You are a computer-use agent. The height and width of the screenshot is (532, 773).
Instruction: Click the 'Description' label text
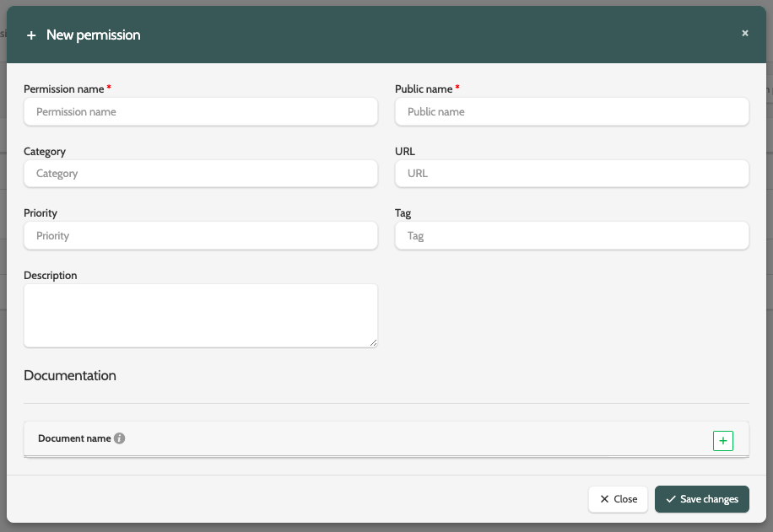click(x=51, y=276)
